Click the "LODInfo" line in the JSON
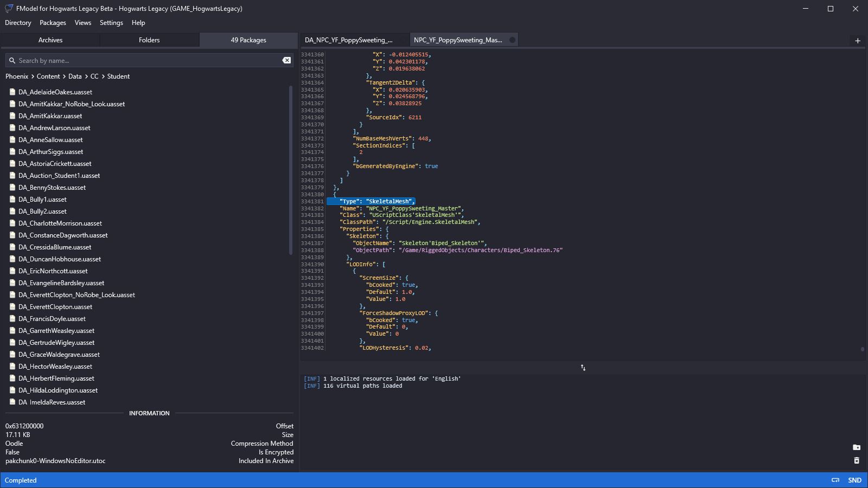 coord(366,264)
